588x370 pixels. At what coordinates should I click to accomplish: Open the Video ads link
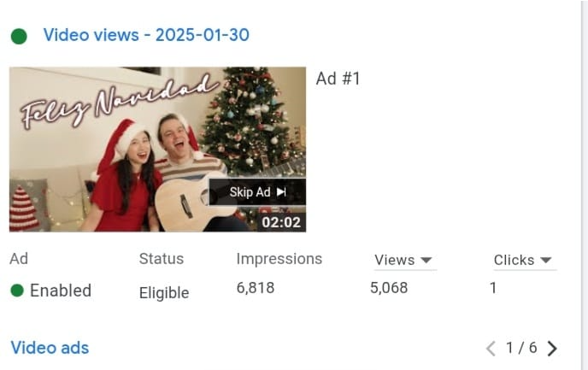click(50, 348)
